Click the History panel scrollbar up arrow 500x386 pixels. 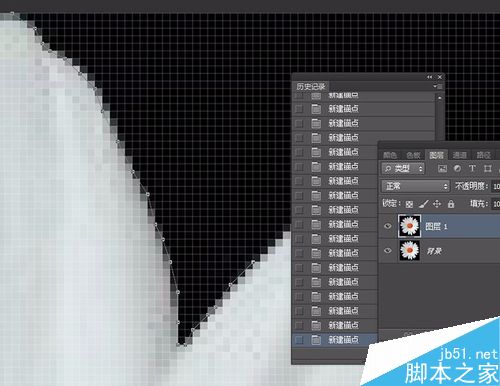(440, 98)
